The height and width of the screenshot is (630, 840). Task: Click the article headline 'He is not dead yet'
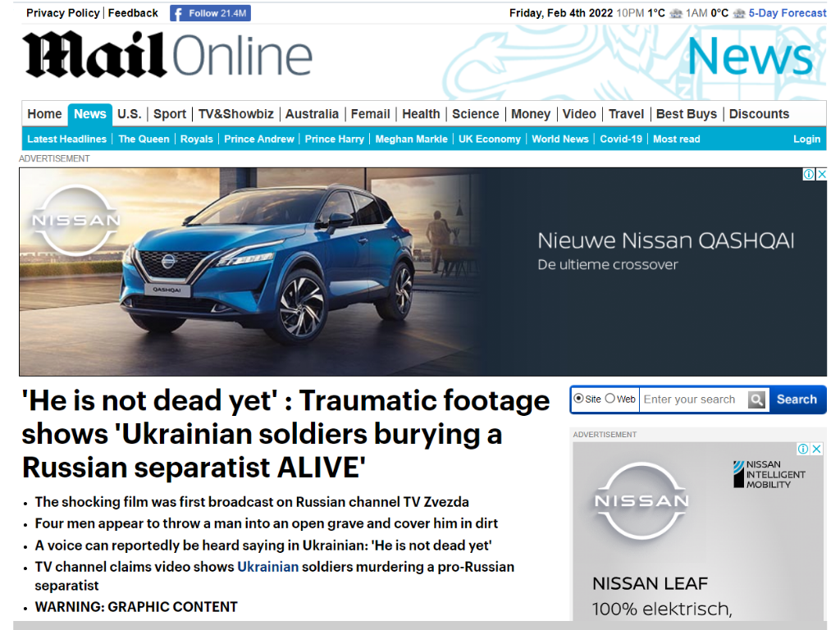[285, 434]
